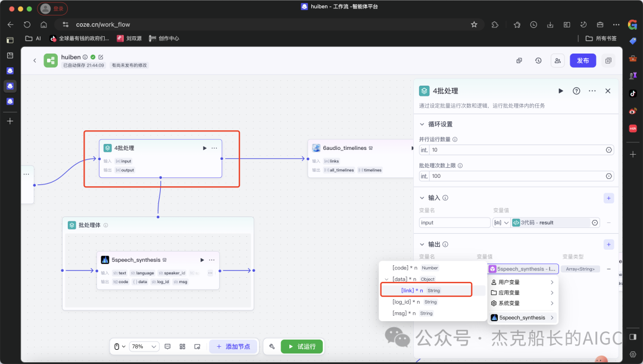Toggle the minimap icon in toolbar
Viewport: 643px width, 364px height.
[x=197, y=346]
